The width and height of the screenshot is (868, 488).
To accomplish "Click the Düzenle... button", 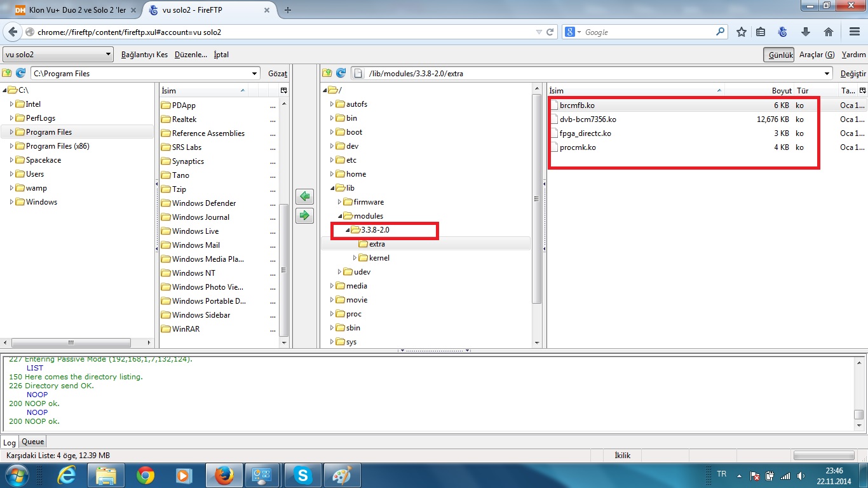I will [x=191, y=55].
